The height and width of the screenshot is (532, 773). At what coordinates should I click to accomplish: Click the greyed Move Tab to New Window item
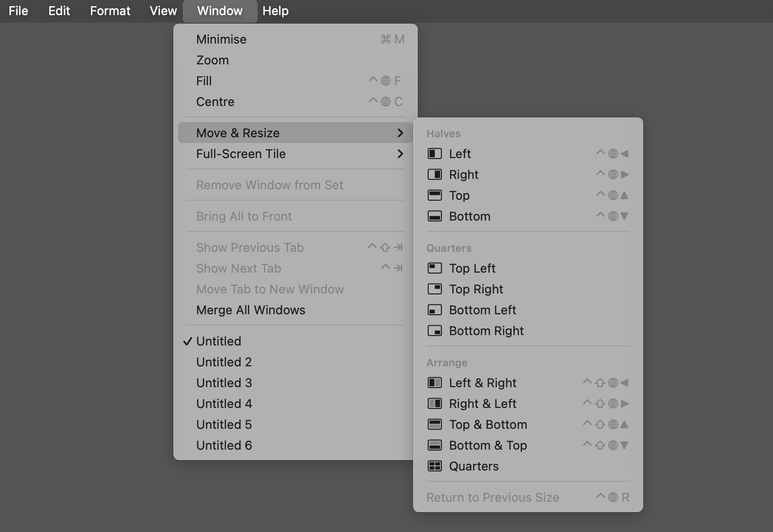coord(296,289)
